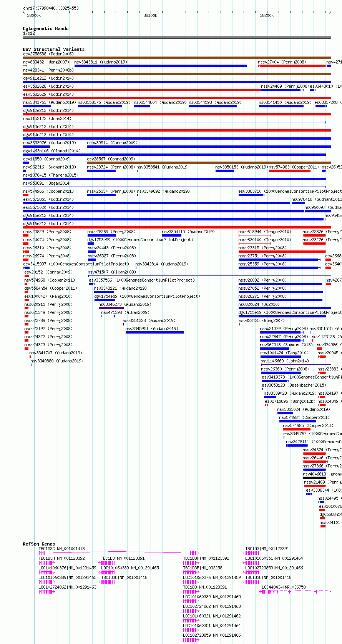The height and width of the screenshot is (644, 342).
Task: Select esv3572853 (Uddin2014) label
Action: 48,199
